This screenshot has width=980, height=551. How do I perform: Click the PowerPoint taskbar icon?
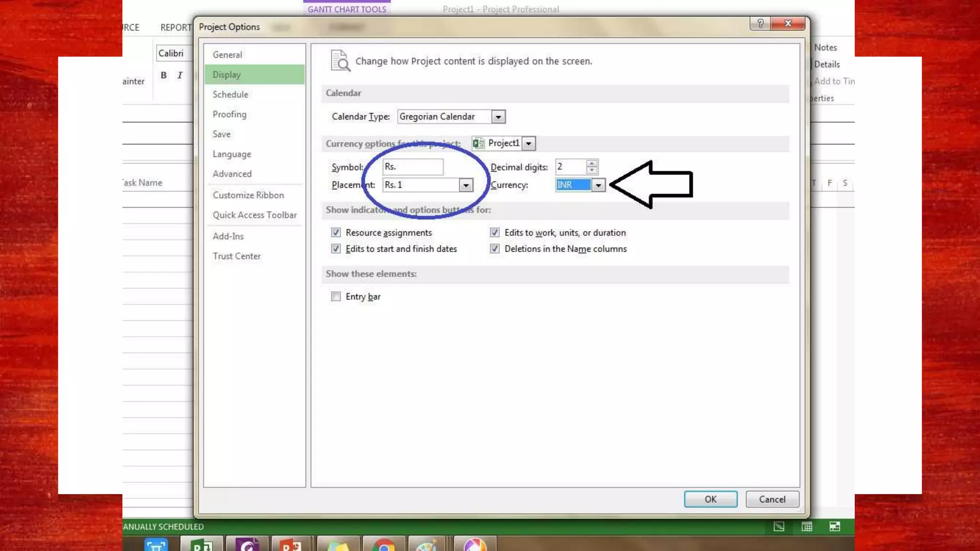[x=290, y=544]
